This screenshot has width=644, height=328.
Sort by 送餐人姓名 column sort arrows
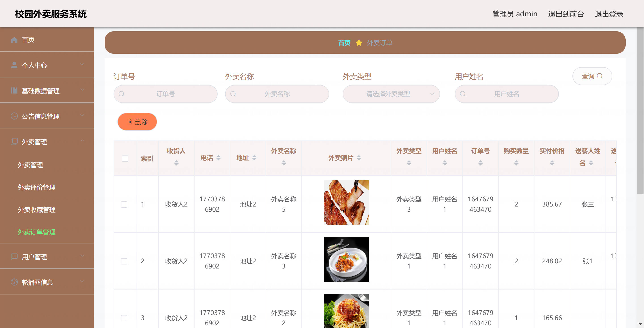tap(591, 163)
